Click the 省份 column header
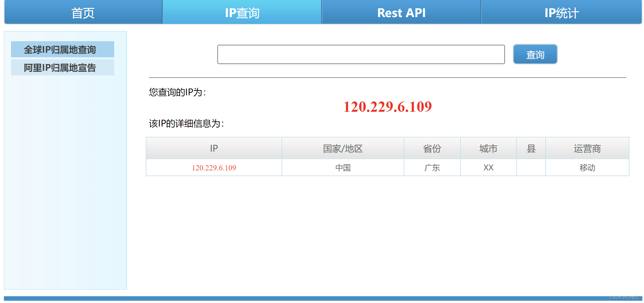Viewport: 644px width, 303px height. [432, 148]
